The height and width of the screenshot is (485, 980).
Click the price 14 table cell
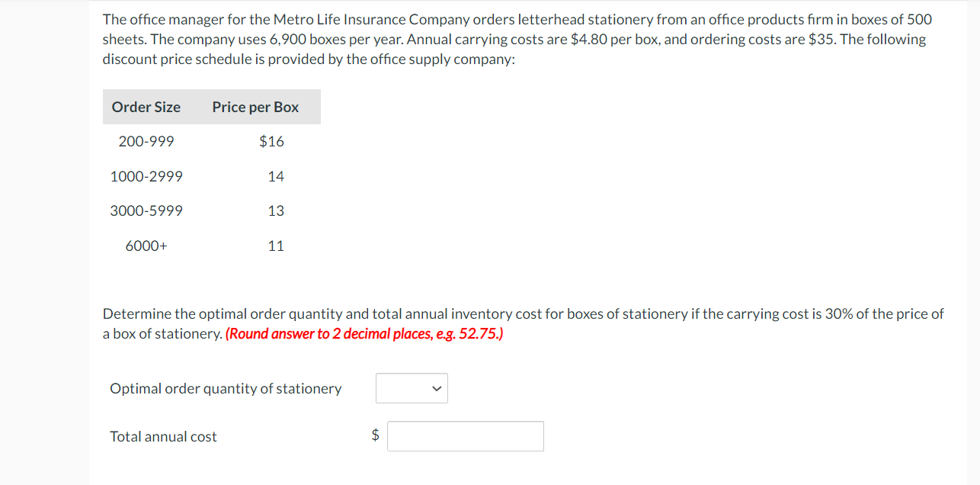pos(276,176)
